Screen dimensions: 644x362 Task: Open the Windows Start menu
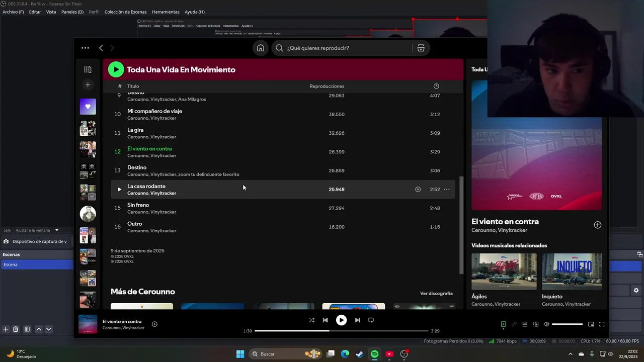[x=240, y=354]
